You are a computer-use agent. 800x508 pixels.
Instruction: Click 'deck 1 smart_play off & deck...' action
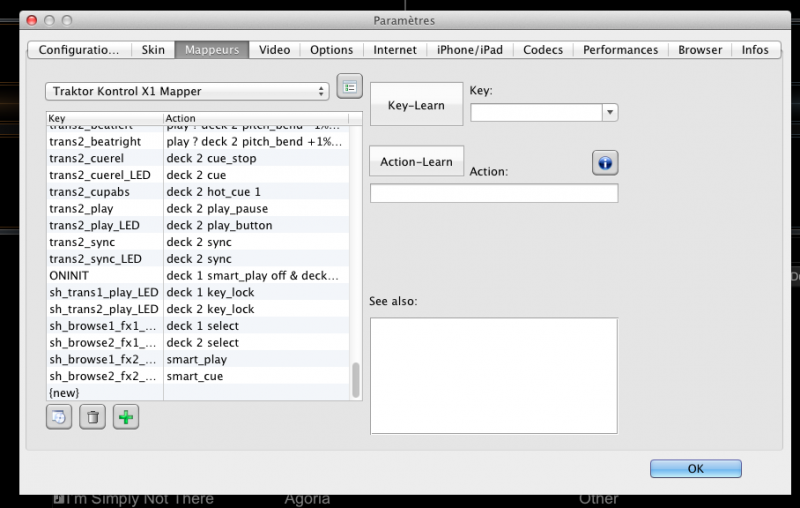[253, 275]
